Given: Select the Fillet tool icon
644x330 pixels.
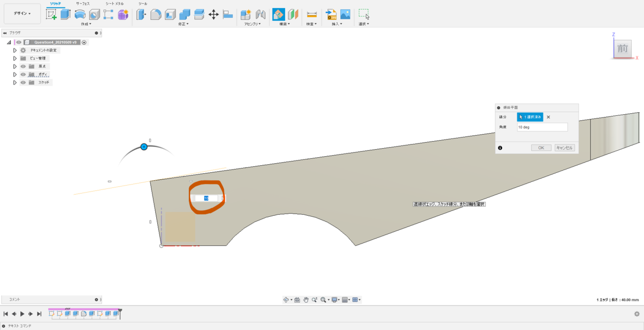Looking at the screenshot, I should click(156, 14).
